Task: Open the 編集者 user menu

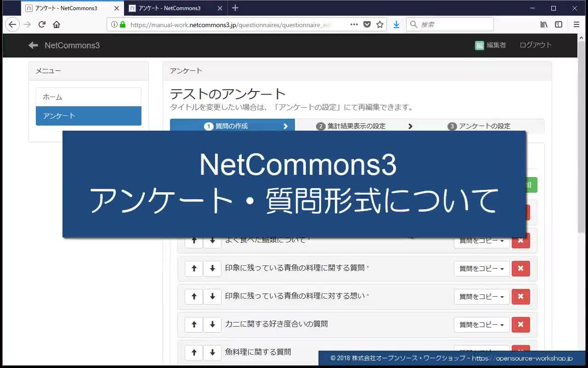Action: tap(491, 45)
